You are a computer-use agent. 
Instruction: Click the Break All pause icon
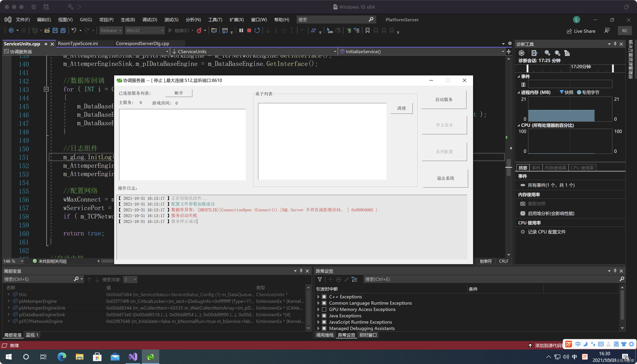point(241,31)
